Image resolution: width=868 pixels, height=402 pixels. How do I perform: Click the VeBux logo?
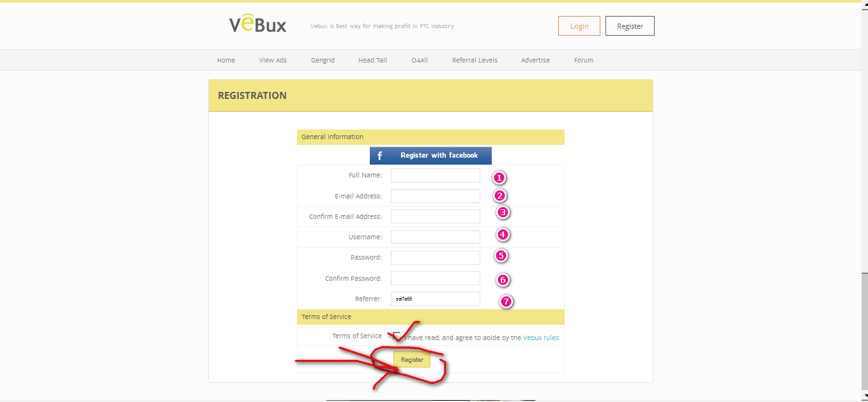tap(258, 25)
